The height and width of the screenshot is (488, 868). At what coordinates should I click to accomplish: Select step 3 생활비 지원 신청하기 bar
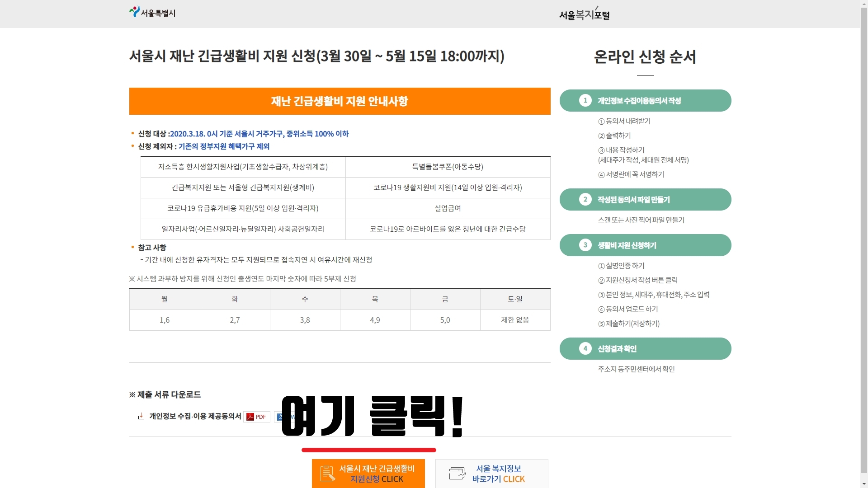coord(645,245)
